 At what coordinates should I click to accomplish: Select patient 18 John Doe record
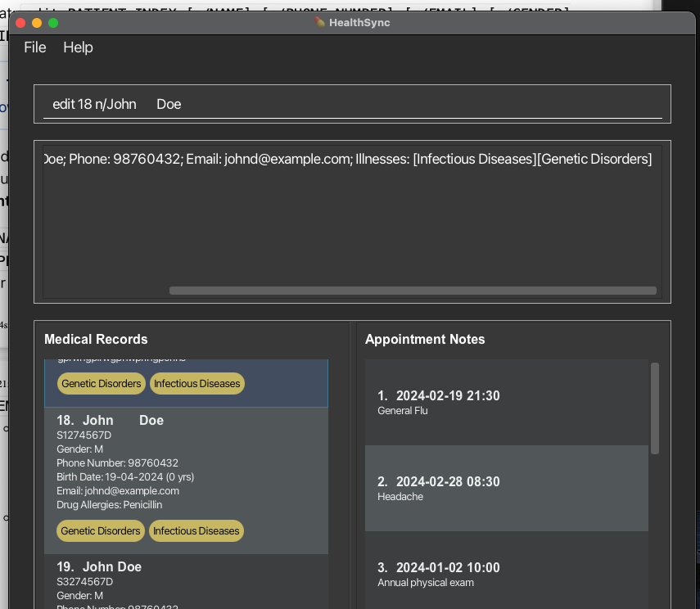point(186,480)
